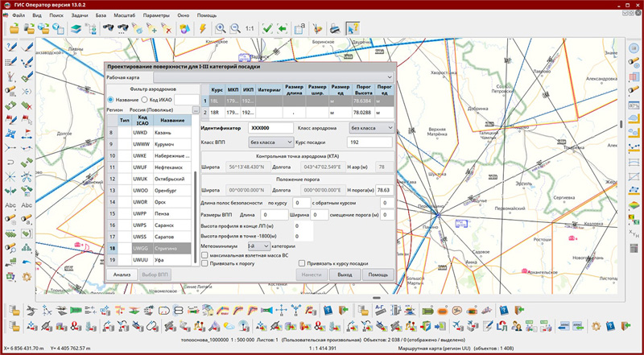Click the 'Курс посадки' input field
Viewport: 644px width, 355px height.
369,142
